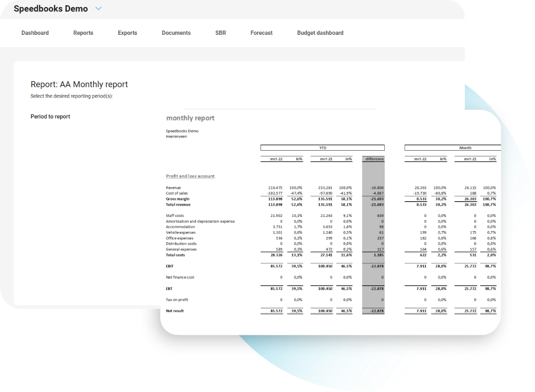The image size is (535, 392).
Task: Click the 'Period to report' label
Action: click(50, 116)
